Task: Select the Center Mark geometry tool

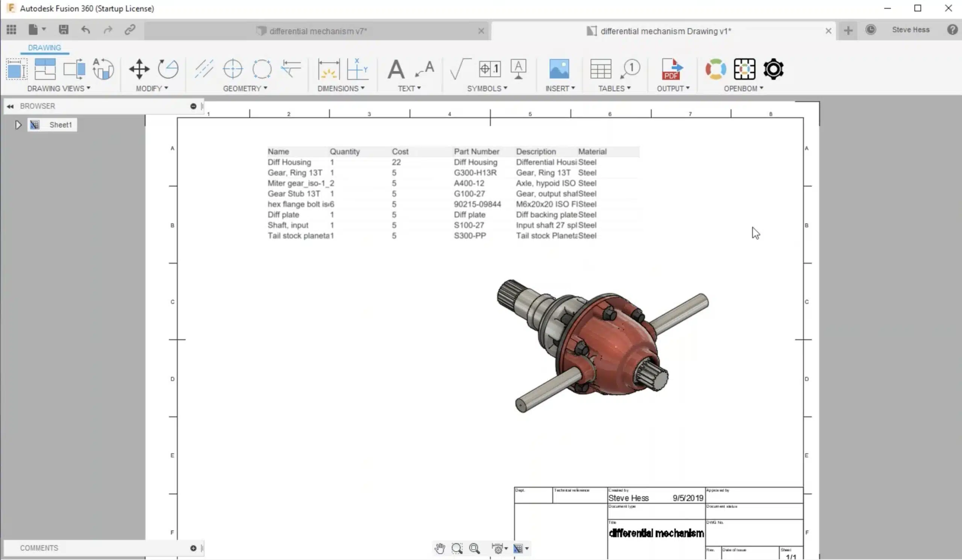Action: pyautogui.click(x=233, y=69)
